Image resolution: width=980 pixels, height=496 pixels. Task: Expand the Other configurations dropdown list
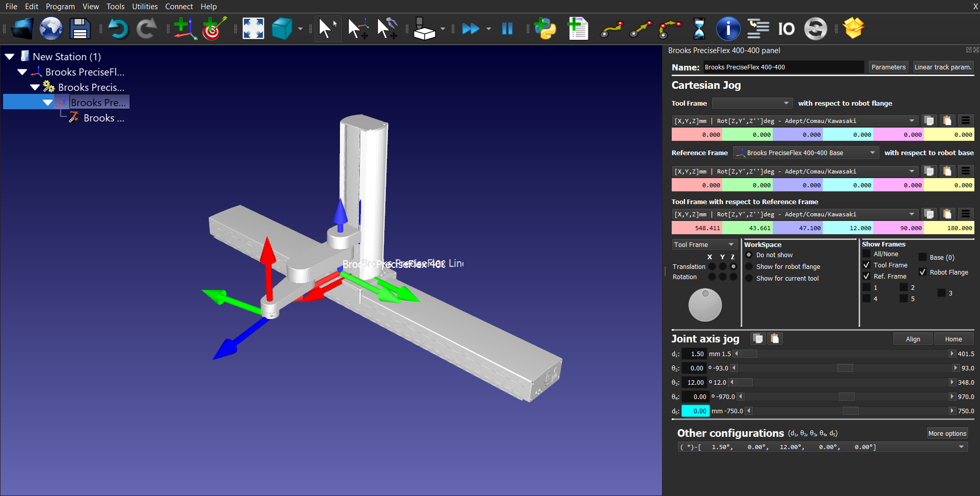[x=961, y=447]
